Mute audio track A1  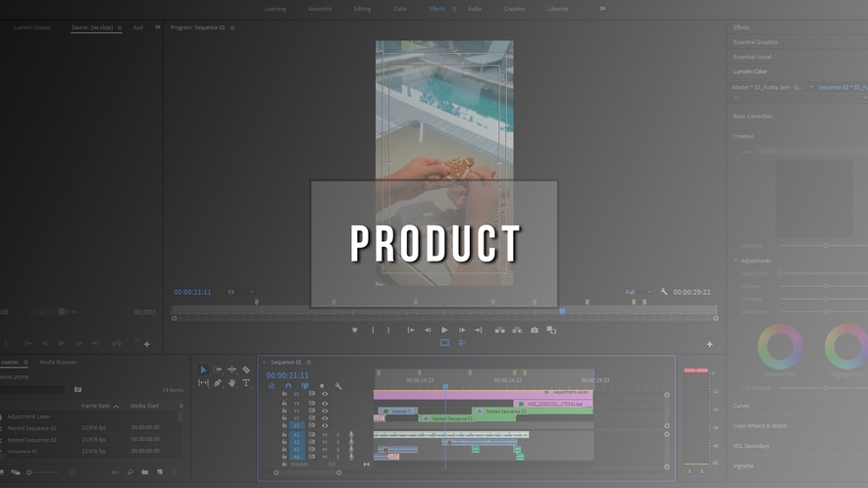tap(325, 435)
